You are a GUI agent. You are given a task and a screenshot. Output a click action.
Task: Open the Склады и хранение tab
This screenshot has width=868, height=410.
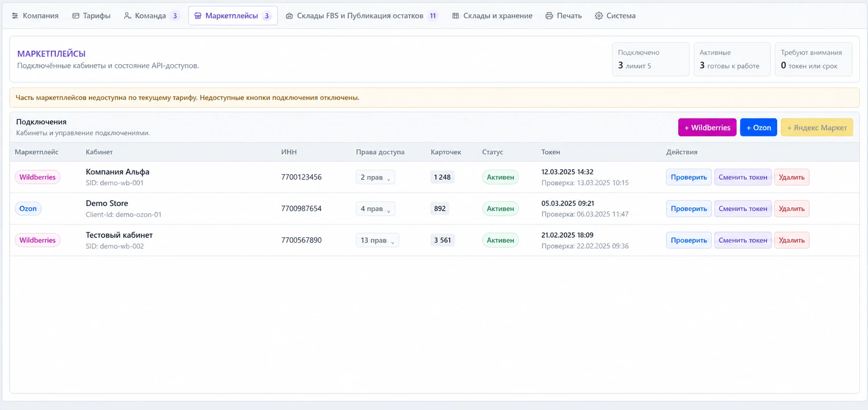(492, 16)
